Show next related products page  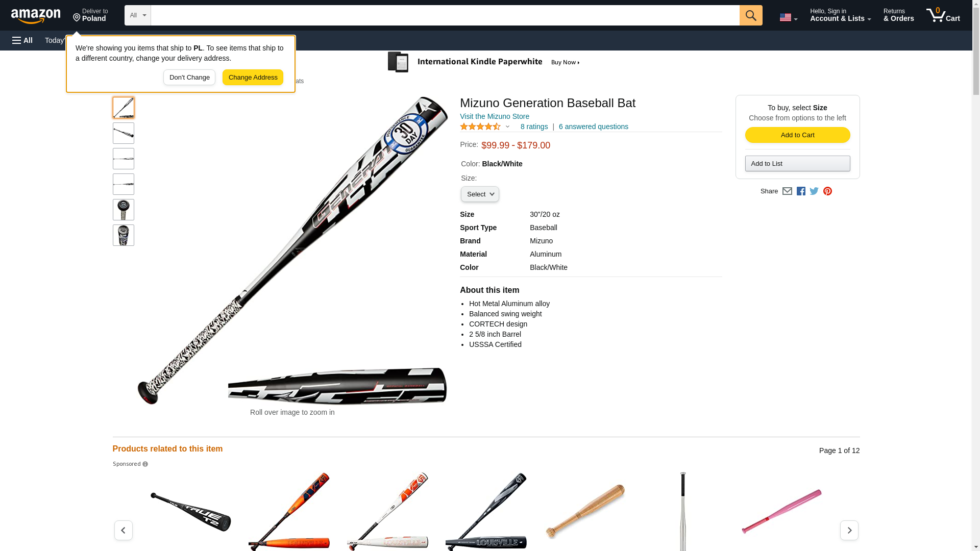[849, 530]
